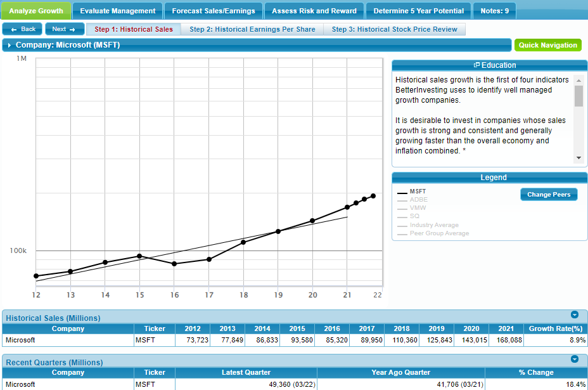Click the 2019 sales value 125,843
The height and width of the screenshot is (390, 588).
click(x=437, y=340)
